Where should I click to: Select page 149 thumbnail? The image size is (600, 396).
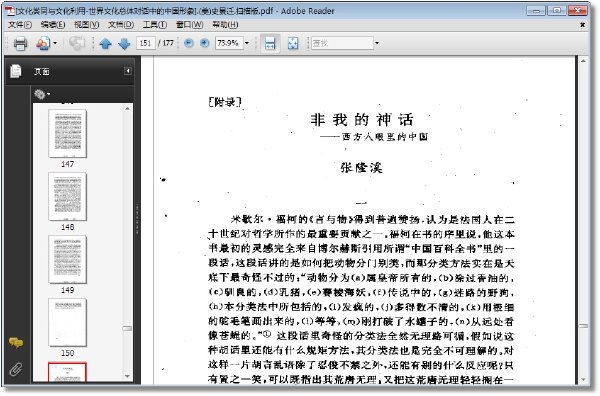67,259
